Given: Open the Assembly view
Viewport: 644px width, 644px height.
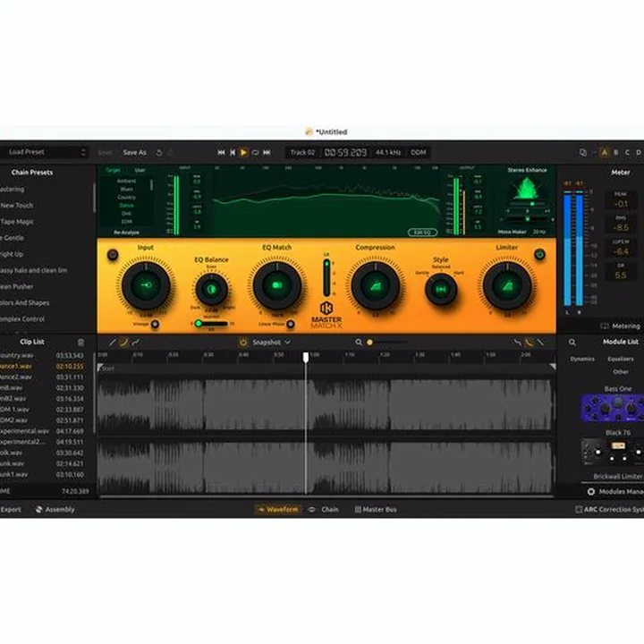Looking at the screenshot, I should pos(55,510).
